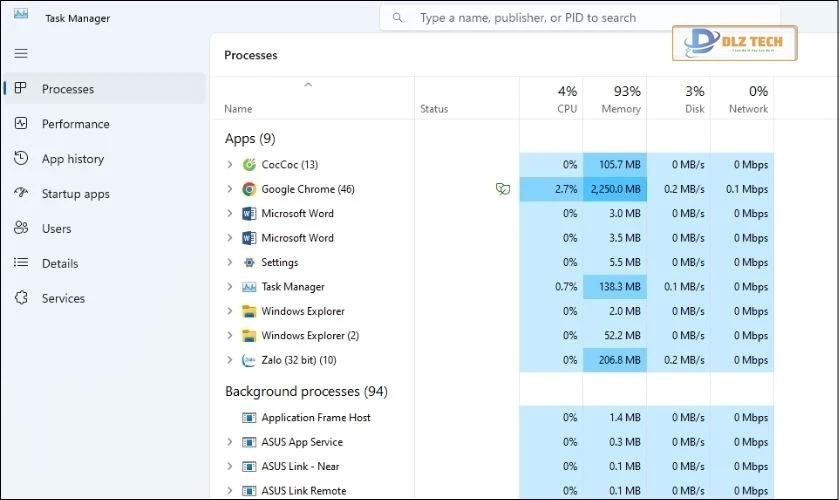Expand Windows Explorer (2) group
The image size is (840, 500).
tap(230, 335)
